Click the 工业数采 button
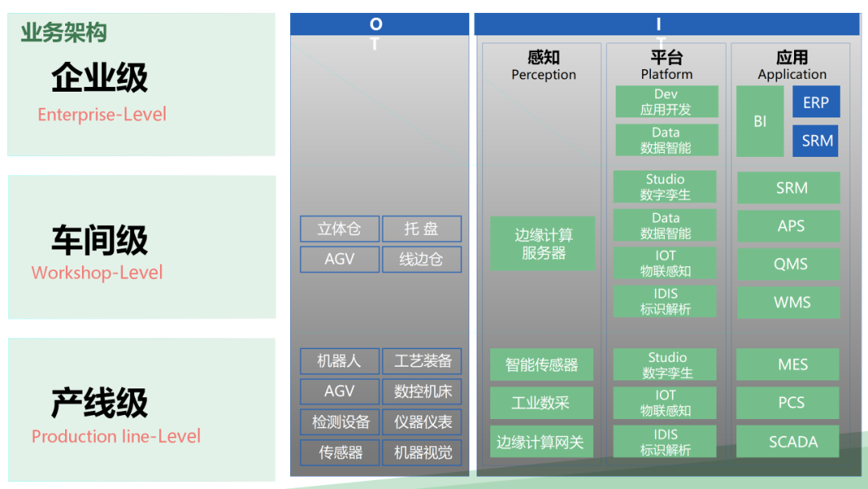The image size is (868, 489). [x=542, y=402]
